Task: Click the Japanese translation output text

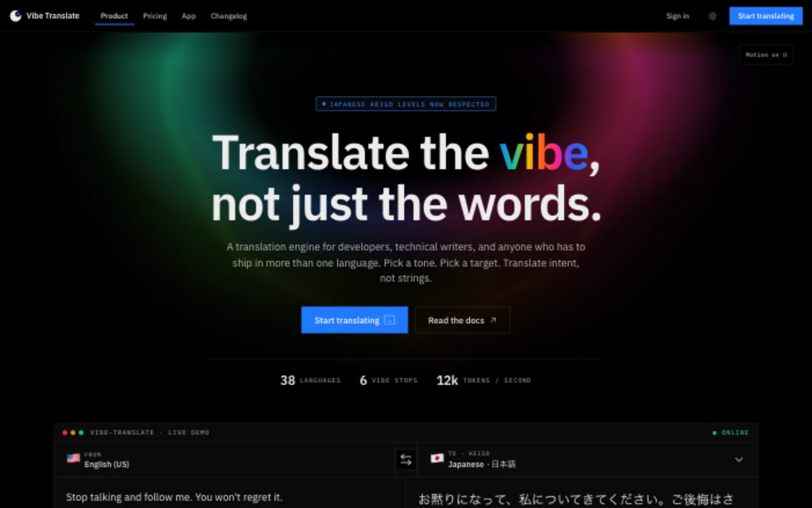Action: 576,500
